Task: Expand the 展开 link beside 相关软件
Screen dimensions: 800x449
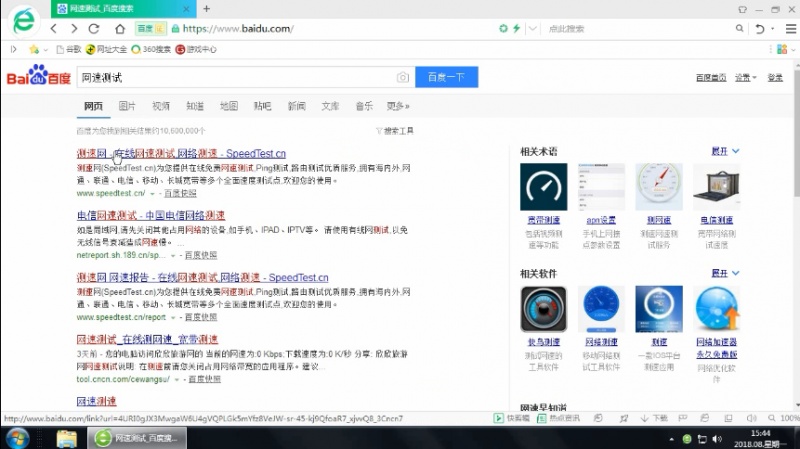Action: pyautogui.click(x=725, y=273)
